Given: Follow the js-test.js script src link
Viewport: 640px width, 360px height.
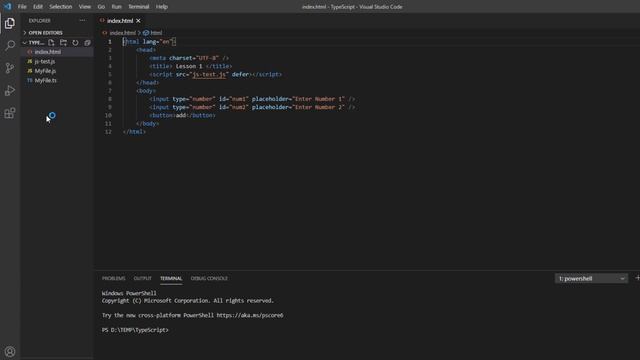Looking at the screenshot, I should (209, 74).
